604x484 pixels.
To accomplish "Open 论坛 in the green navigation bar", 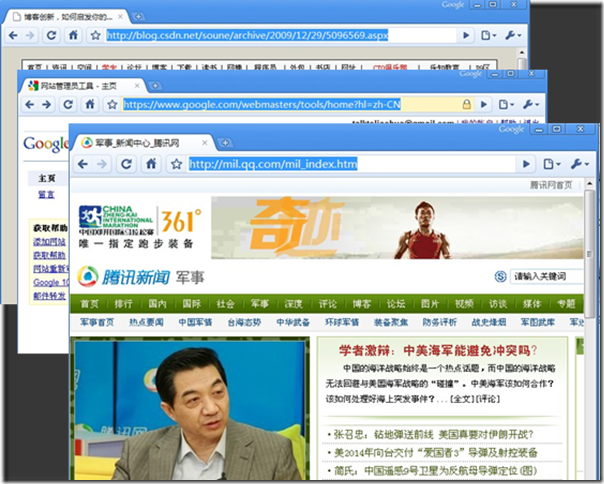I will [396, 304].
